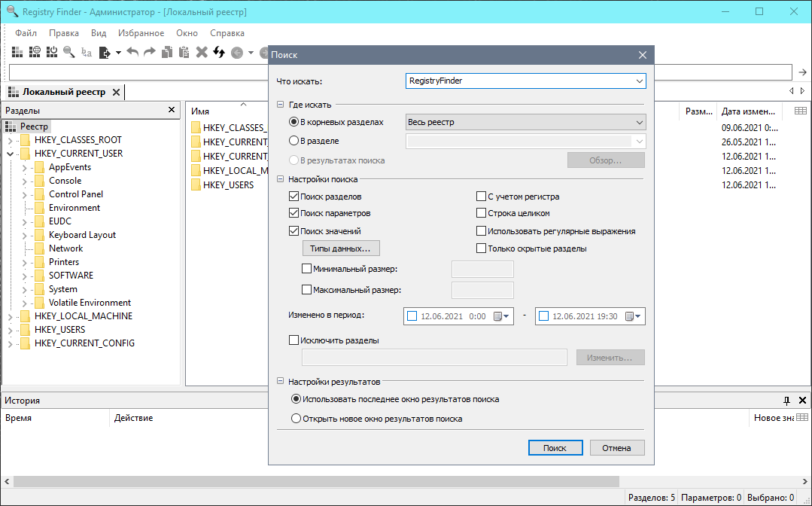Screen dimensions: 812x506
Task: Open the 'Избранное' menu
Action: point(141,33)
